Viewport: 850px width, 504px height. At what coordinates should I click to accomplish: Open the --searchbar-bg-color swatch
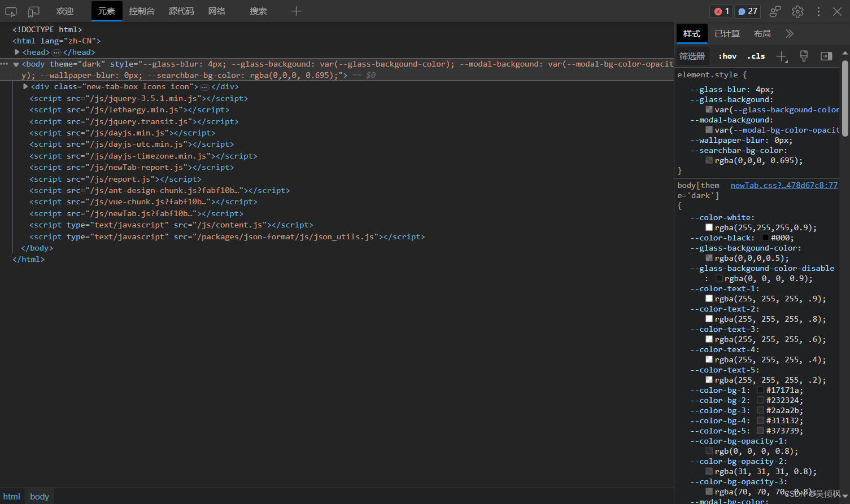709,160
